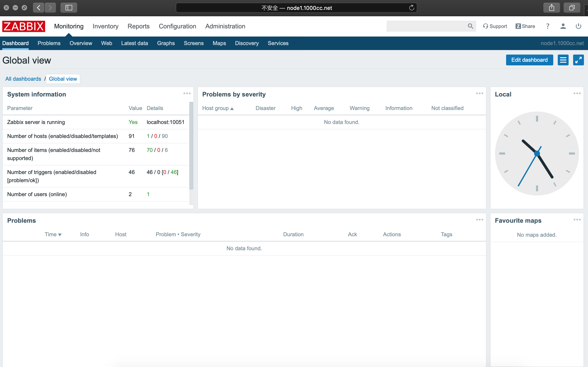Screen dimensions: 588x367
Task: Click the ZABBIX logo
Action: pyautogui.click(x=23, y=26)
